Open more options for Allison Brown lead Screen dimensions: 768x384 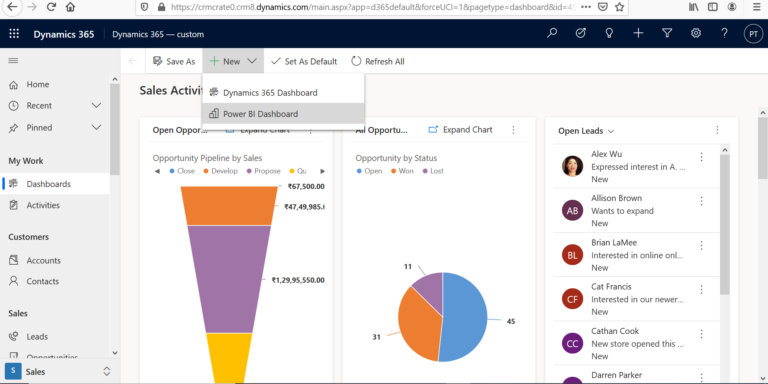point(701,201)
